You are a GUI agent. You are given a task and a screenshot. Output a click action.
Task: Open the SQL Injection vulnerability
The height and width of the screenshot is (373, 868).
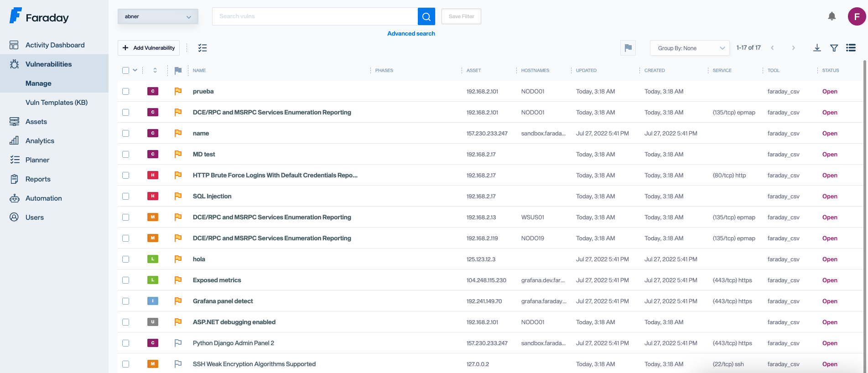(212, 196)
